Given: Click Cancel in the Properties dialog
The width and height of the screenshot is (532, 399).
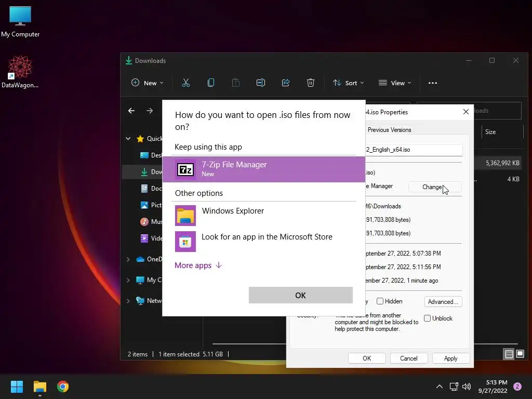Looking at the screenshot, I should [409, 358].
